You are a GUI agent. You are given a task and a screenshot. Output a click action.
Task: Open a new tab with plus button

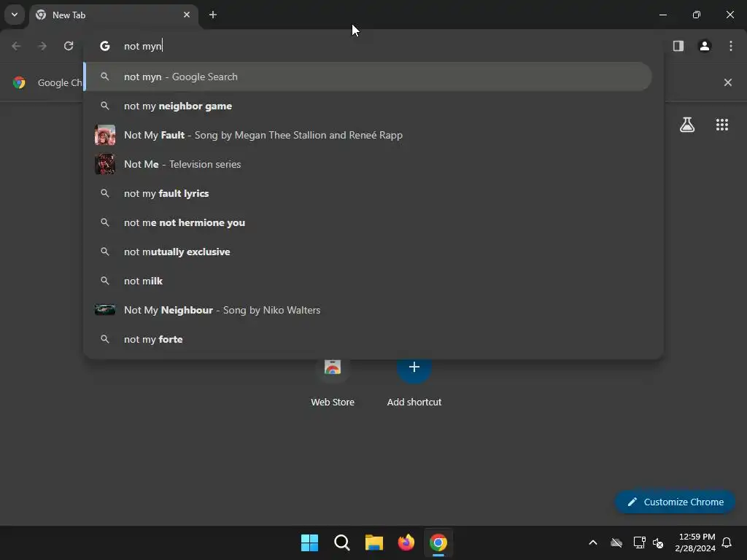(x=213, y=15)
